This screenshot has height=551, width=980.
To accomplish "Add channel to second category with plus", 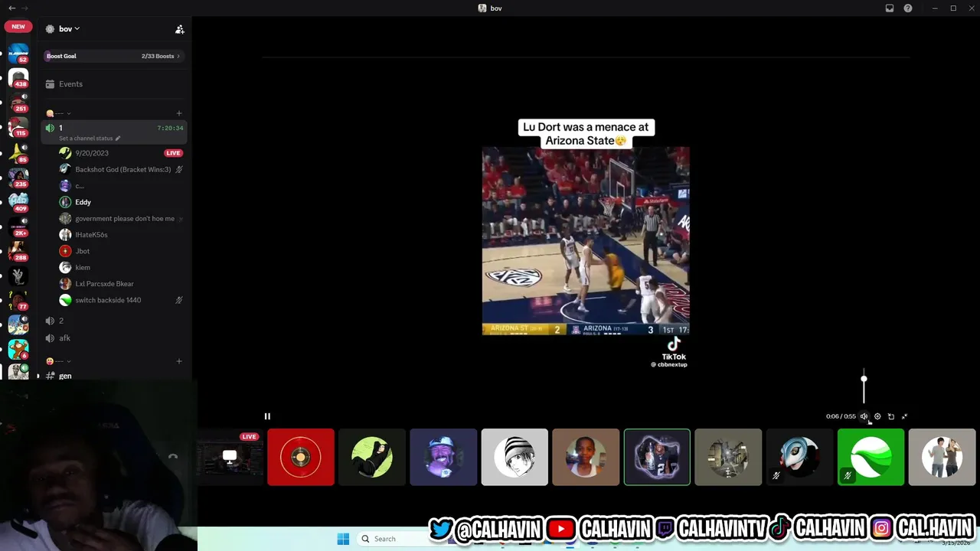I will click(x=179, y=361).
